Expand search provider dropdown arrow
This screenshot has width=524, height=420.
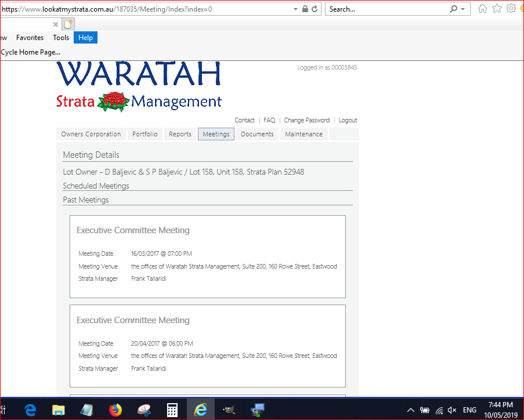tap(463, 9)
